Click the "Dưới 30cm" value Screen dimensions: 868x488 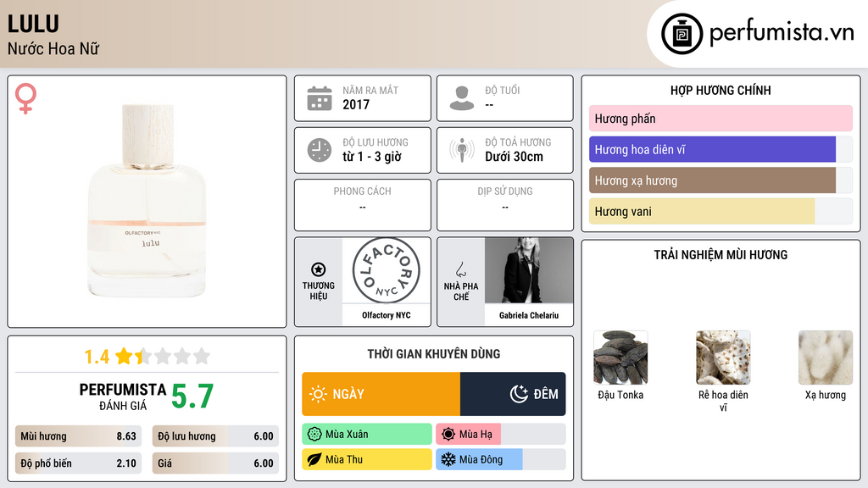coord(515,157)
